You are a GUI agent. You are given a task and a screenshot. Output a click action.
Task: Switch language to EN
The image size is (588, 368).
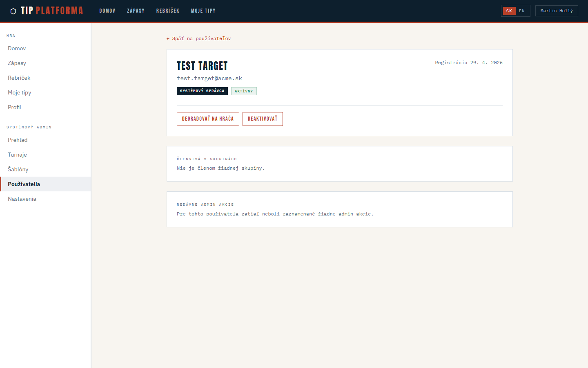click(x=522, y=11)
